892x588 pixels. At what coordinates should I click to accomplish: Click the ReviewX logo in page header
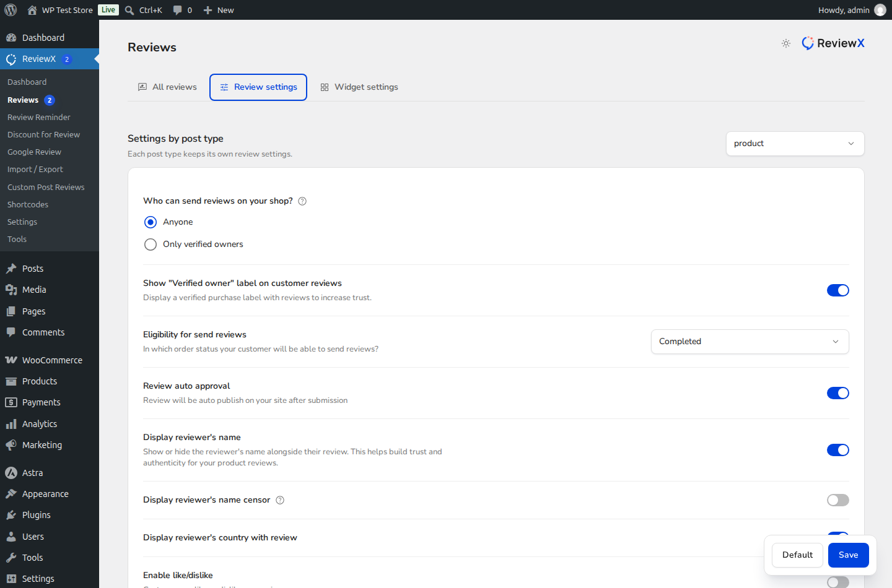coord(833,43)
